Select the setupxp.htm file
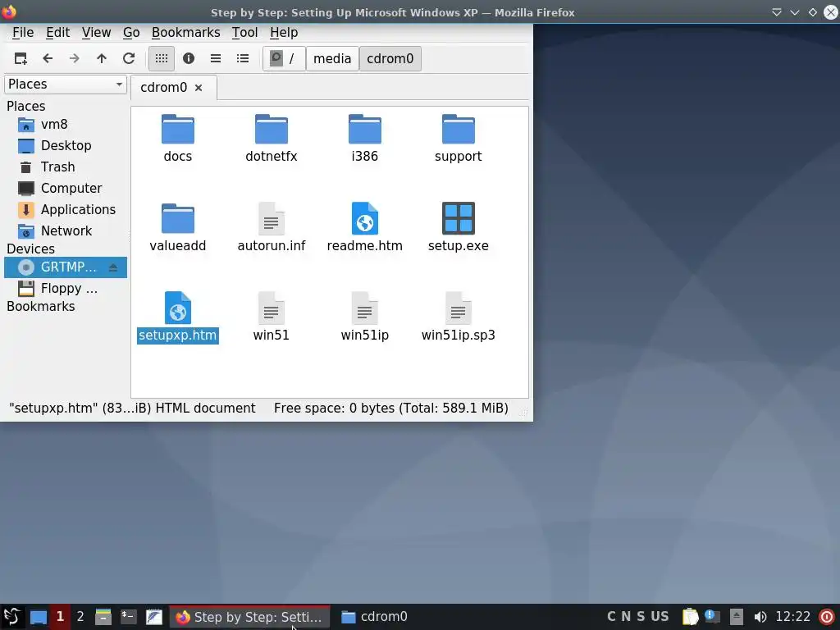Screen dimensions: 840x630 [178, 317]
